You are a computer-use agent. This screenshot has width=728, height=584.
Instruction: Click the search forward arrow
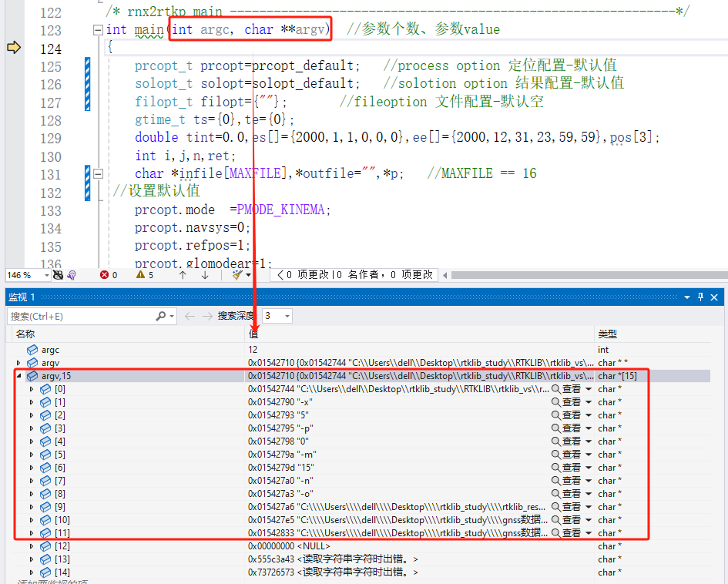point(207,316)
